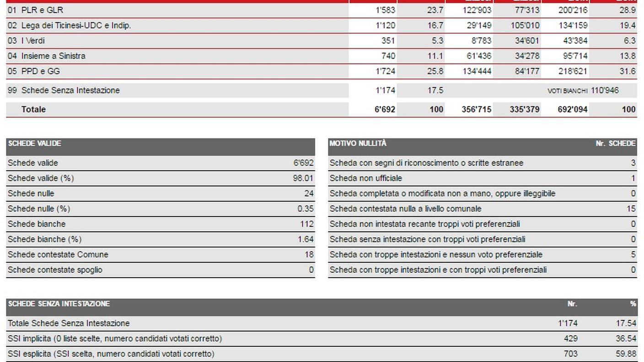Click the 'Schede bianche (%)' value 1.64

click(306, 240)
